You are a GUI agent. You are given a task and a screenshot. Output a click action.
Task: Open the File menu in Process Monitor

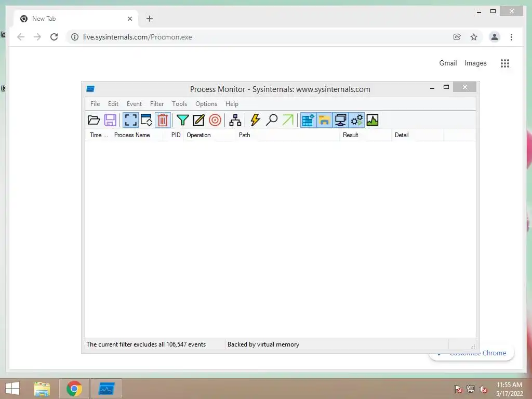coord(95,104)
